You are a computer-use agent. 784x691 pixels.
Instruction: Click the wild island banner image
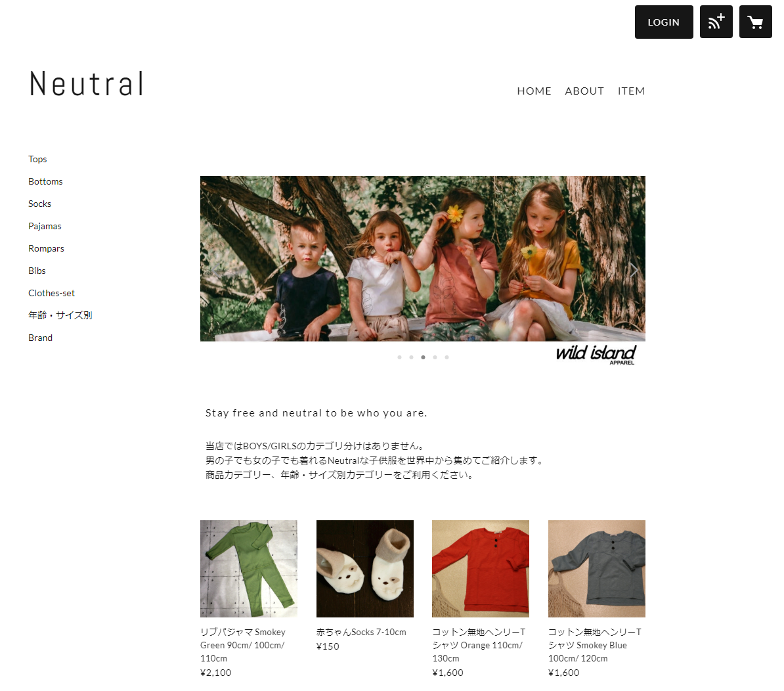click(422, 259)
